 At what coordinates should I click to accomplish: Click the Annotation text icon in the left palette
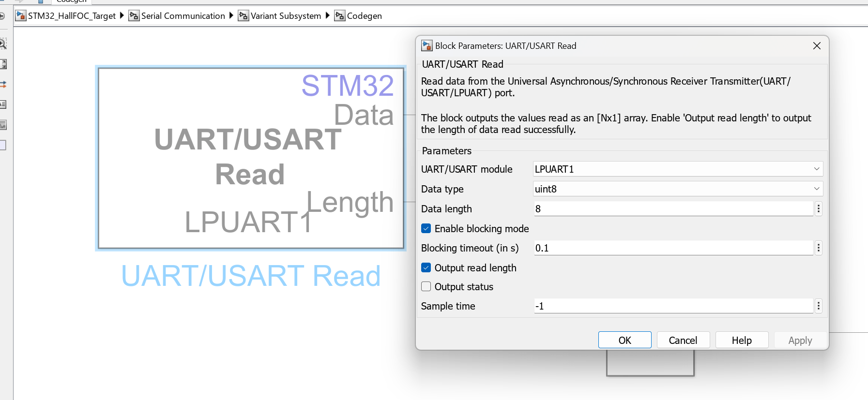(3, 104)
